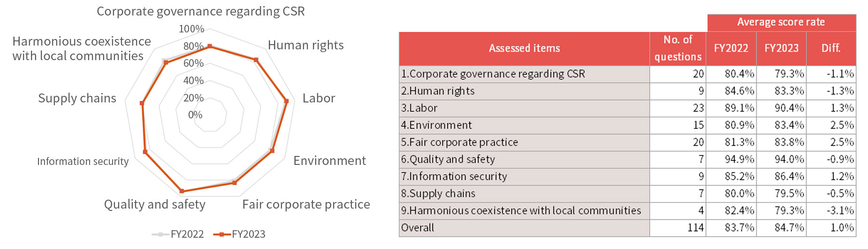Click the Quality and safety chart label

click(155, 204)
